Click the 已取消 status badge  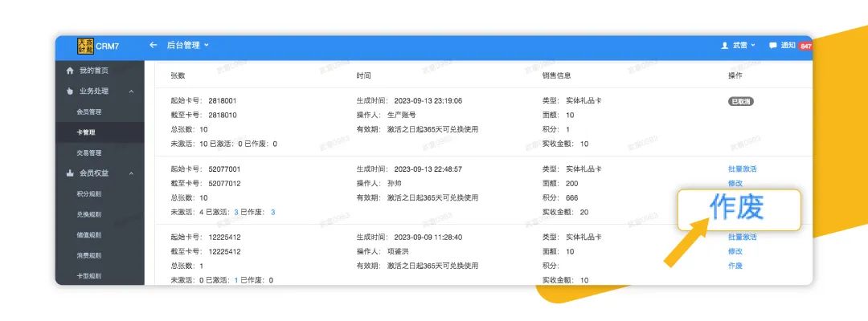click(741, 101)
